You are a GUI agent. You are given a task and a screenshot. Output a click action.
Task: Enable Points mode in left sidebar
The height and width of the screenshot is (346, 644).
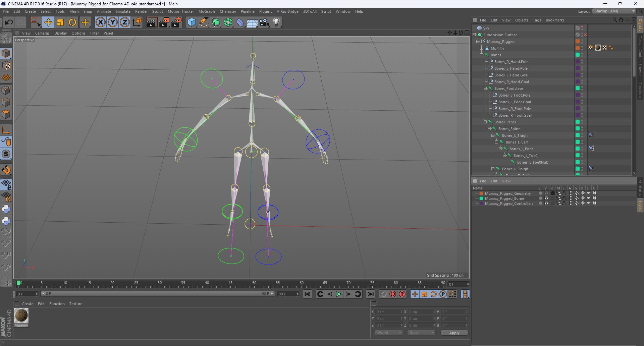pos(6,90)
